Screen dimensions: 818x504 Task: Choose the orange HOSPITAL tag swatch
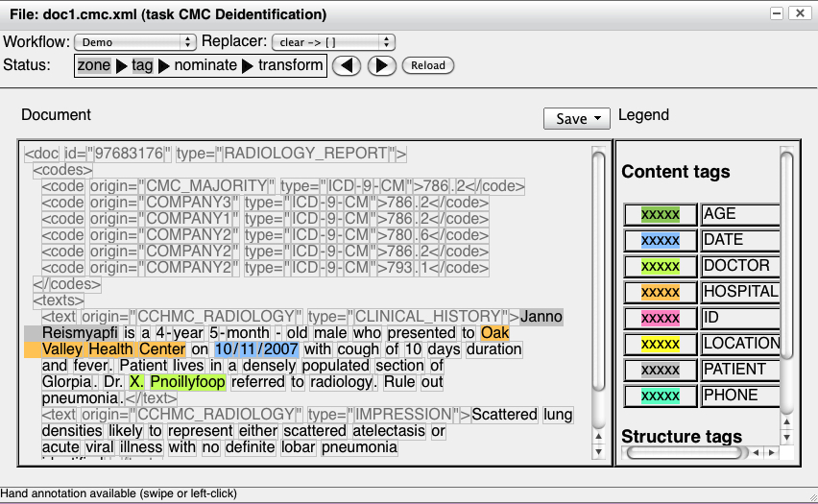tap(660, 292)
